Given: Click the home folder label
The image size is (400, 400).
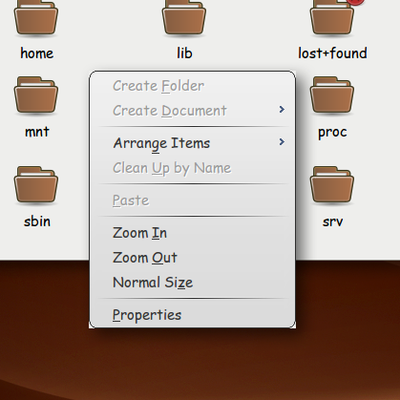Looking at the screenshot, I should click(x=37, y=53).
